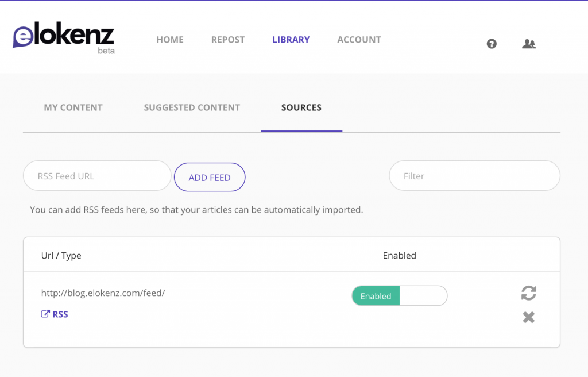Screen dimensions: 588x377
Task: Open the RSS link under the feed URL
Action: coord(59,314)
